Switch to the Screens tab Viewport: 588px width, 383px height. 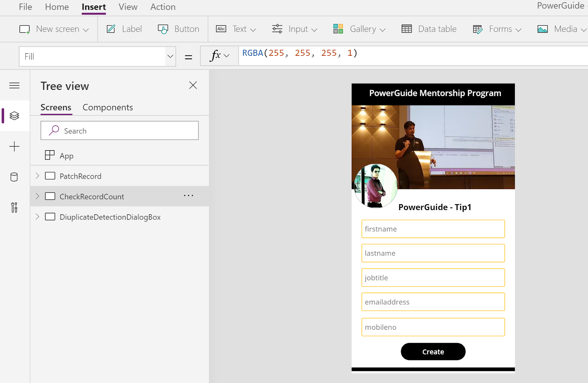coord(56,107)
